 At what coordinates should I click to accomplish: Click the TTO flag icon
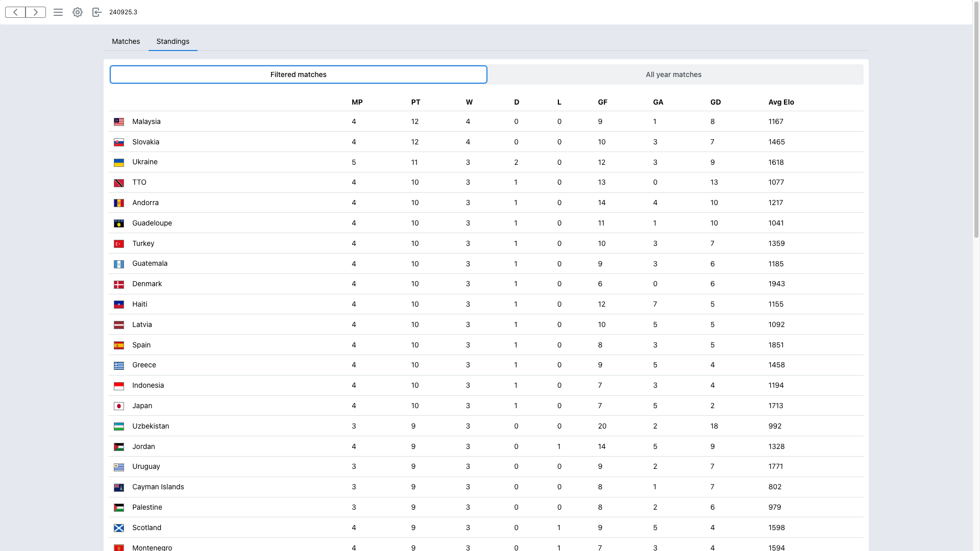tap(119, 183)
